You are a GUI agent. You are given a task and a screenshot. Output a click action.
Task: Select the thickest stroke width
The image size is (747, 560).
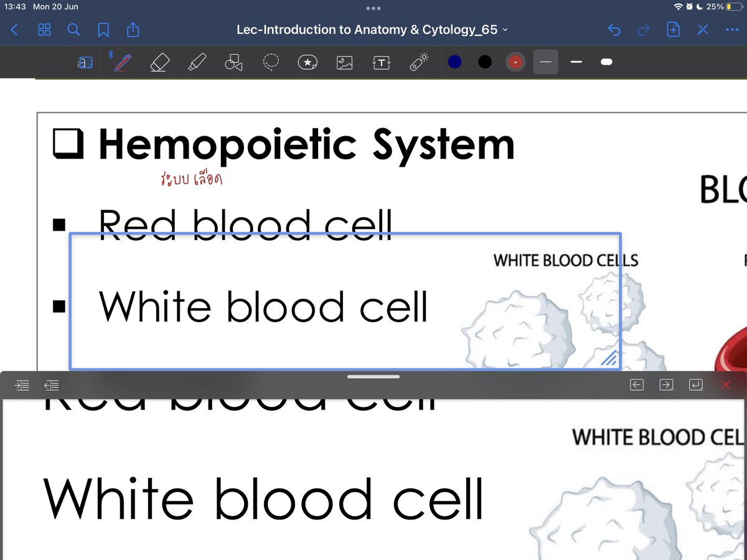coord(606,62)
